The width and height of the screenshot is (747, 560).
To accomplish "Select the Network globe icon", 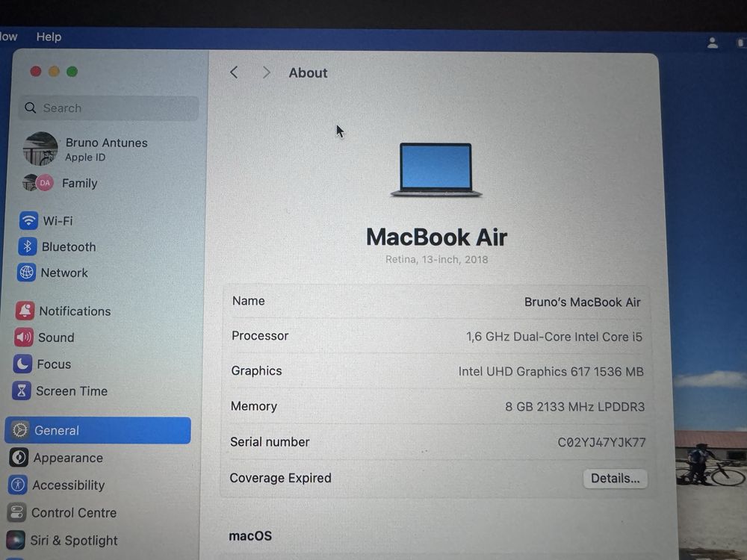I will 26,273.
